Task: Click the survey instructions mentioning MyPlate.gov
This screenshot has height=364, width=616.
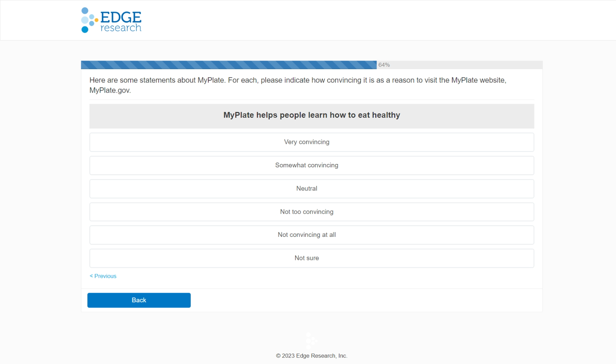Action: click(x=298, y=85)
